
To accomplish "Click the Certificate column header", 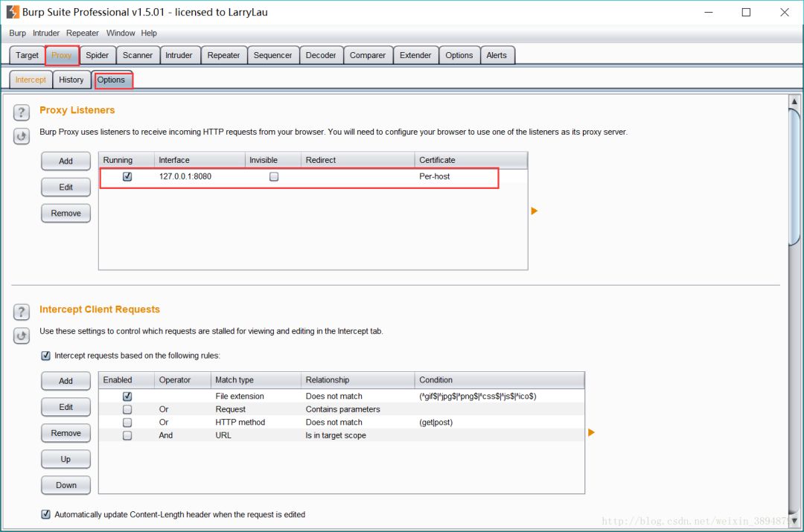I will [x=470, y=160].
